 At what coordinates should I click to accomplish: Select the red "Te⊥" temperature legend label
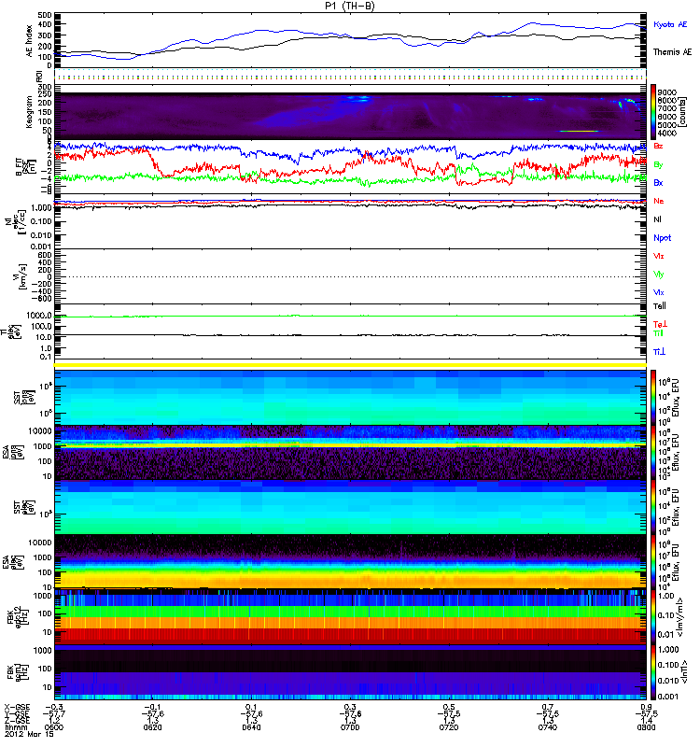660,324
